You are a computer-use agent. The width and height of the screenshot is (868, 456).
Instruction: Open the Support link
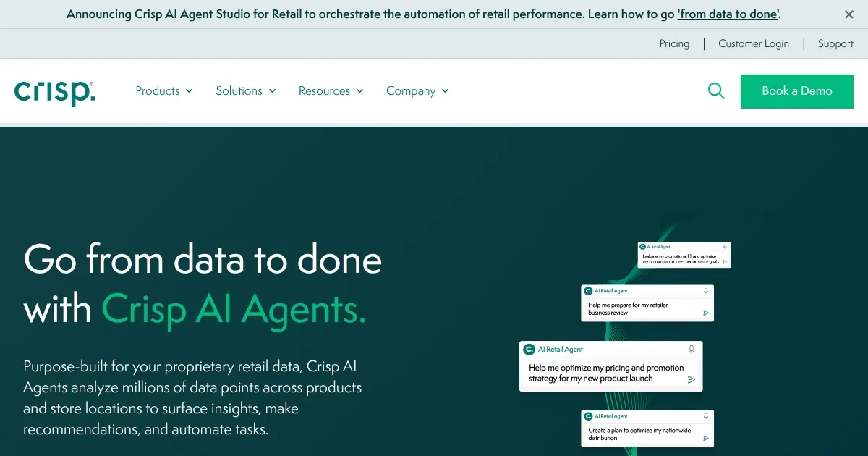835,43
